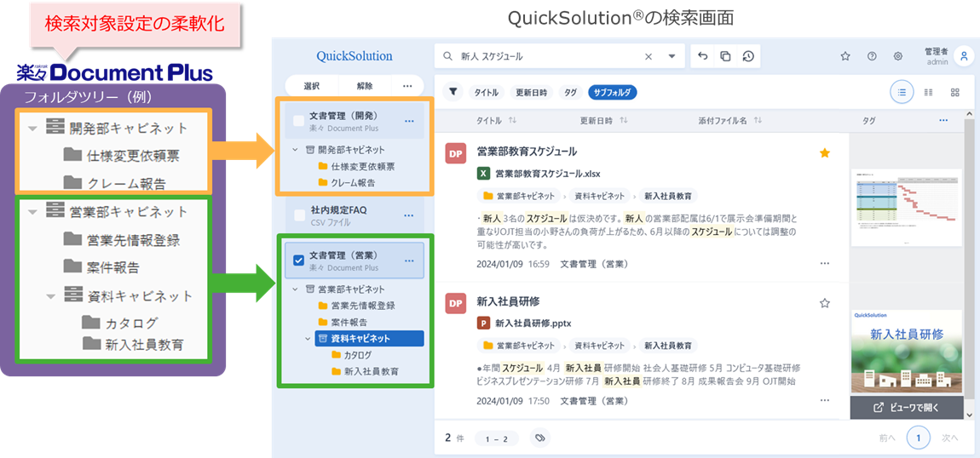Screen dimensions: 980x458
Task: Clear the search query with X
Action: click(649, 56)
